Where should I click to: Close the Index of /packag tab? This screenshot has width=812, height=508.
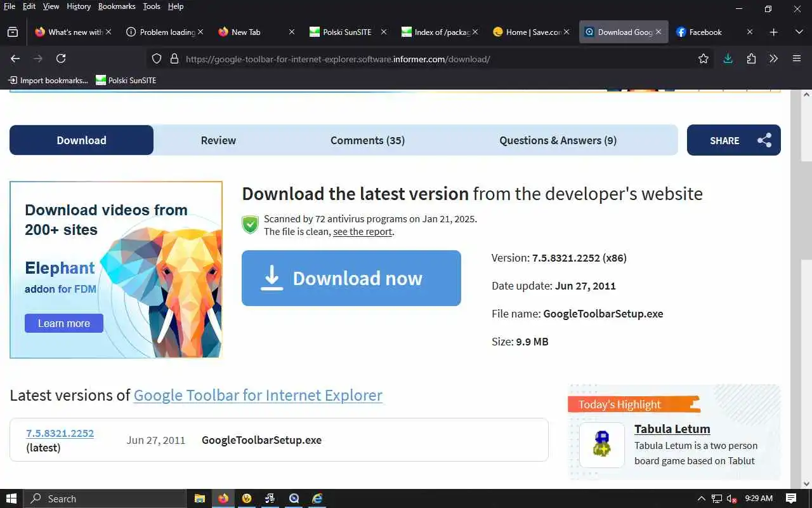tap(475, 32)
